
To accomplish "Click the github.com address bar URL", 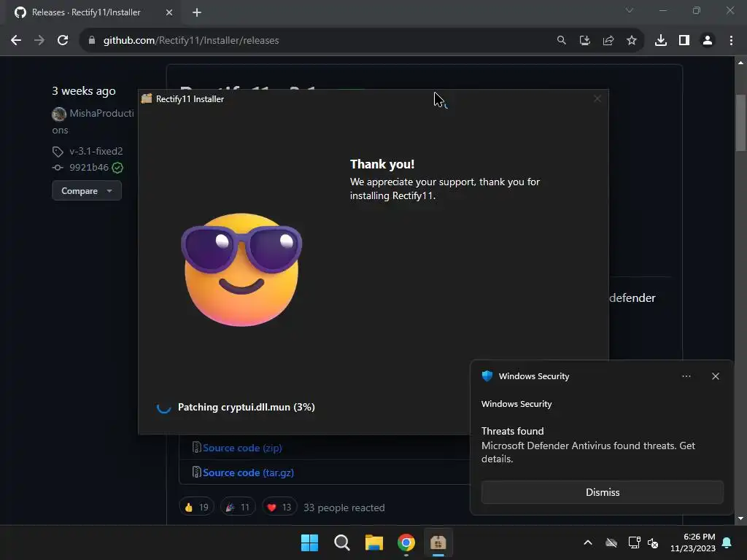I will [191, 41].
